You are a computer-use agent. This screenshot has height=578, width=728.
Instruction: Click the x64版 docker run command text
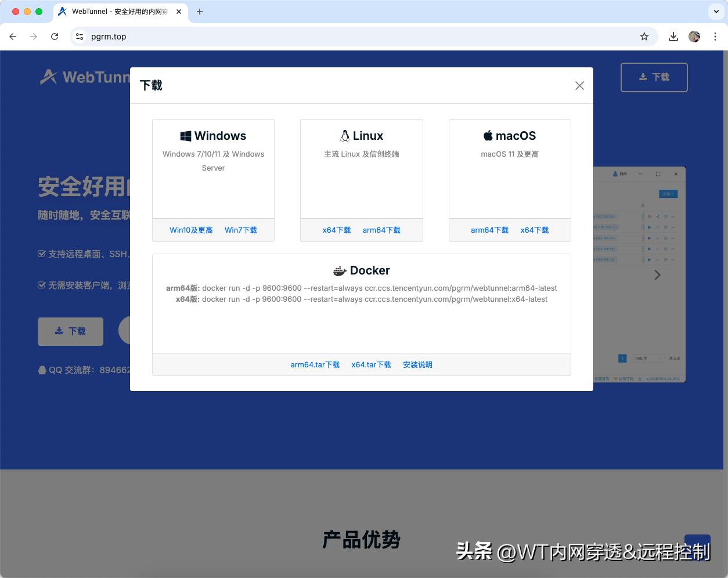361,299
